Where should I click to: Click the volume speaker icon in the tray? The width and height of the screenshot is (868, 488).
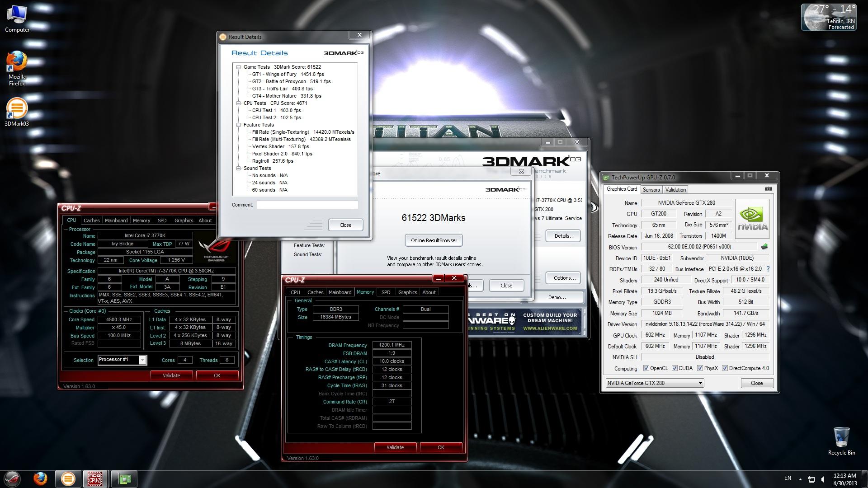coord(823,479)
